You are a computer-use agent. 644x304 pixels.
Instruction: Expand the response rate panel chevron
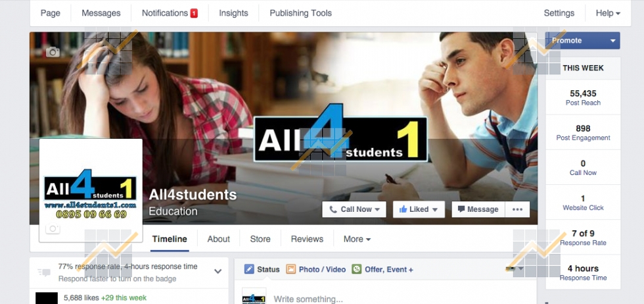[x=218, y=271]
